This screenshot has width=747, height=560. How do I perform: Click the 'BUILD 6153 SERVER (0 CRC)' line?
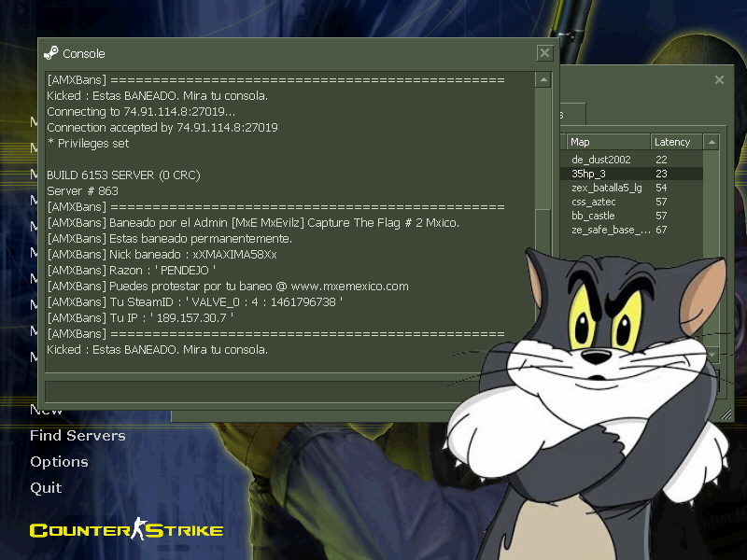click(123, 175)
